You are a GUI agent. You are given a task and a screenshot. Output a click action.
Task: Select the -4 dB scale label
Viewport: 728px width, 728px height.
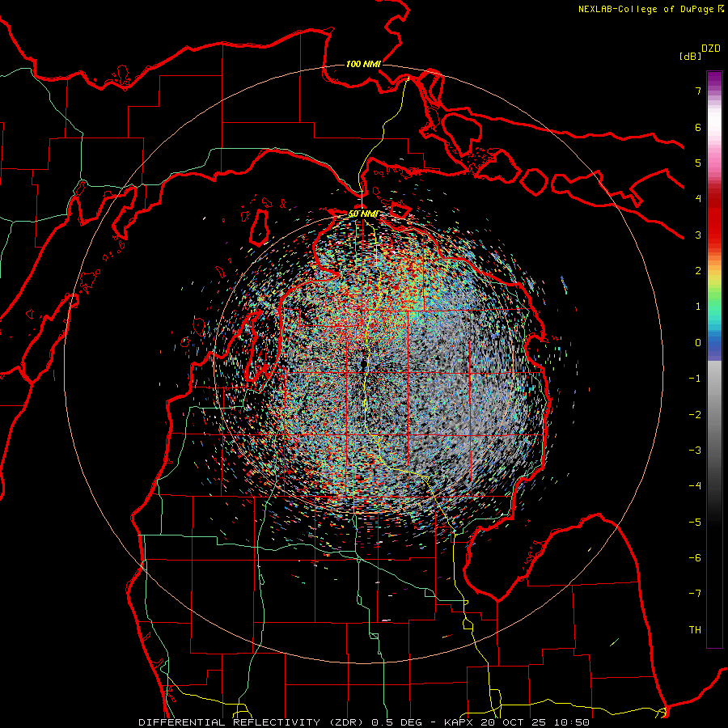coord(695,486)
